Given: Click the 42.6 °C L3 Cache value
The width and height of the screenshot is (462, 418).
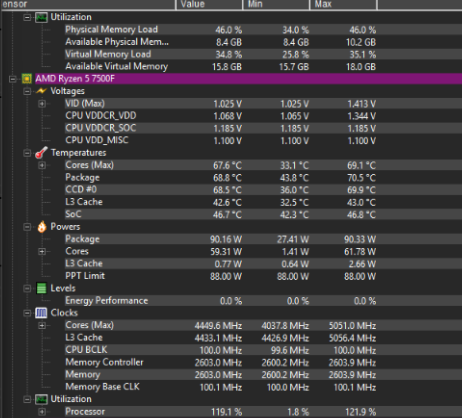Looking at the screenshot, I should click(x=227, y=203).
